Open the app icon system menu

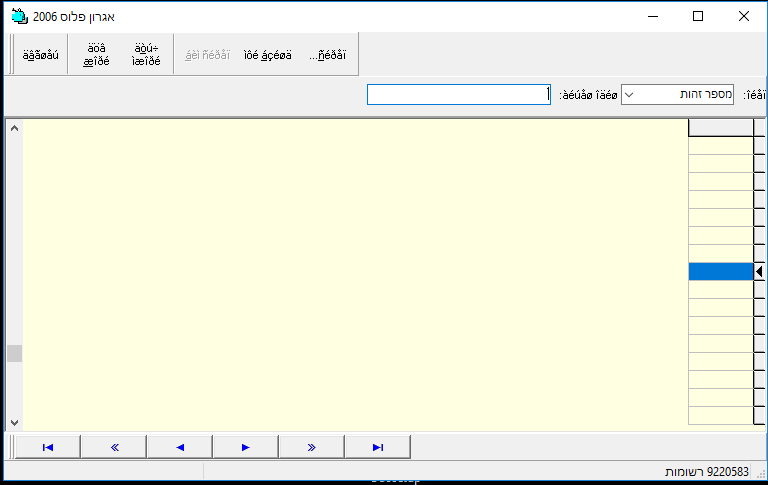20,17
